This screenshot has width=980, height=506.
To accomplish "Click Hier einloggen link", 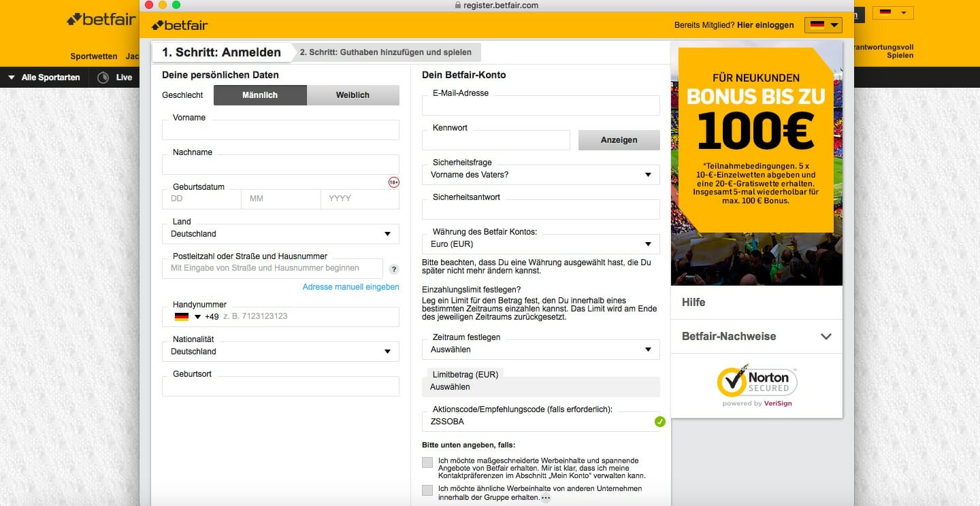I will coord(766,25).
